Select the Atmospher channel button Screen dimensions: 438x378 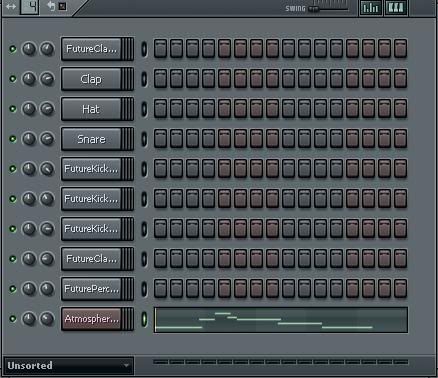[91, 319]
